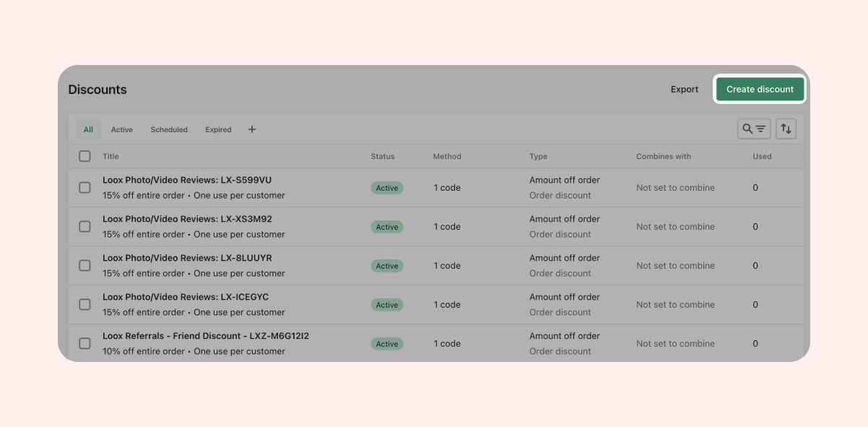Screen dimensions: 868x427
Task: Check the box for LXZ-M6G12I2 discount
Action: [x=84, y=344]
